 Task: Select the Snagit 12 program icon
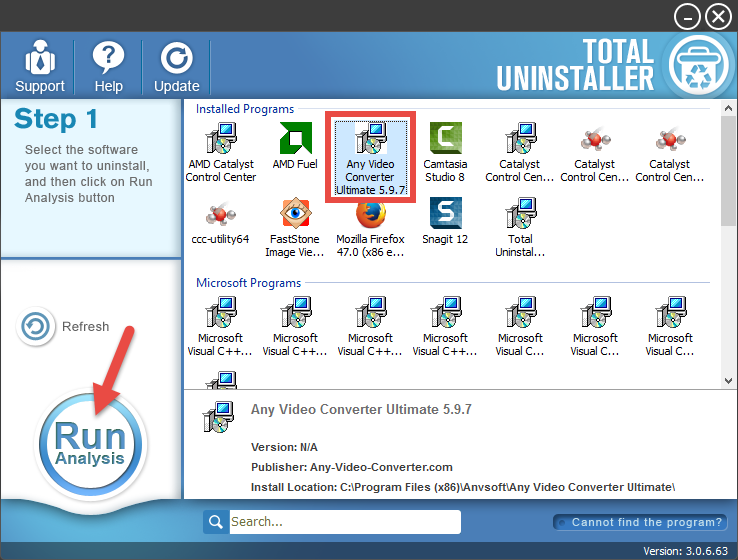click(445, 221)
